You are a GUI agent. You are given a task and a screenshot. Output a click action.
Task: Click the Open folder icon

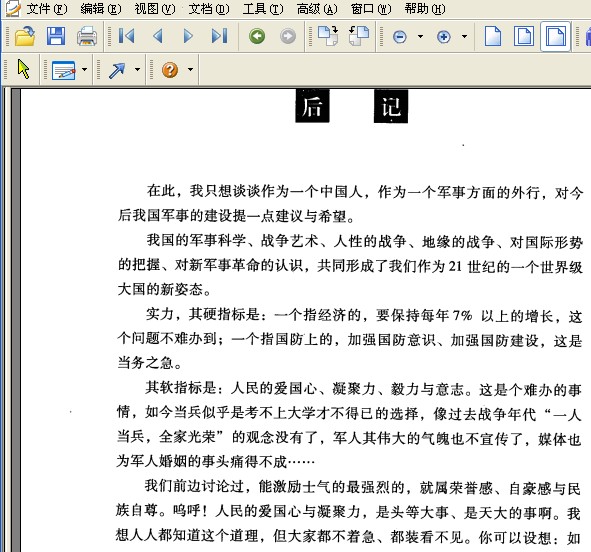[25, 37]
